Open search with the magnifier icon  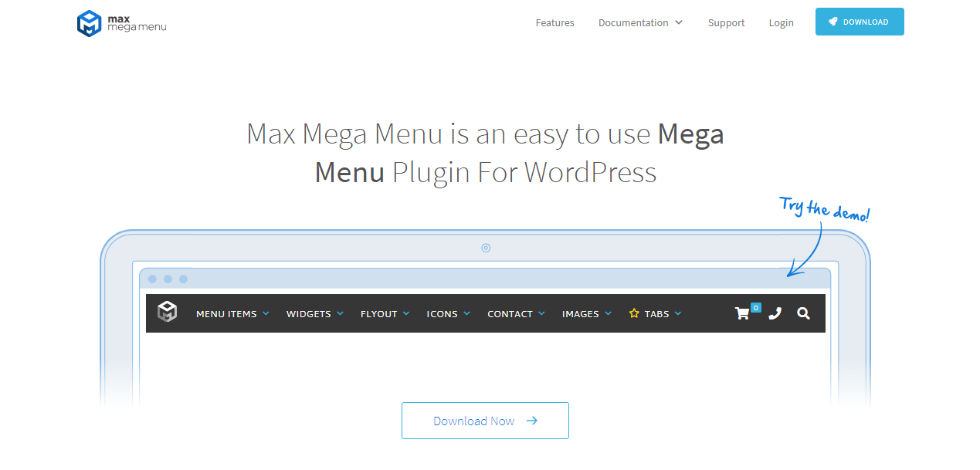click(x=803, y=313)
